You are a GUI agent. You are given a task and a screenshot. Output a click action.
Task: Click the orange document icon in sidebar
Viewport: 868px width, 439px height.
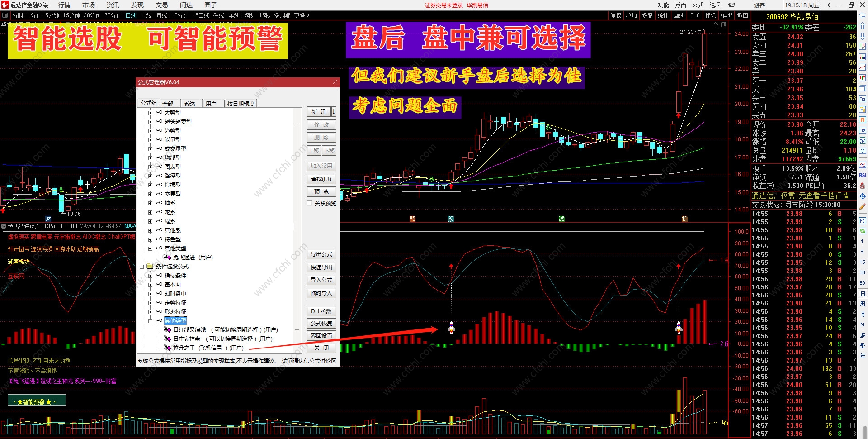click(x=863, y=120)
